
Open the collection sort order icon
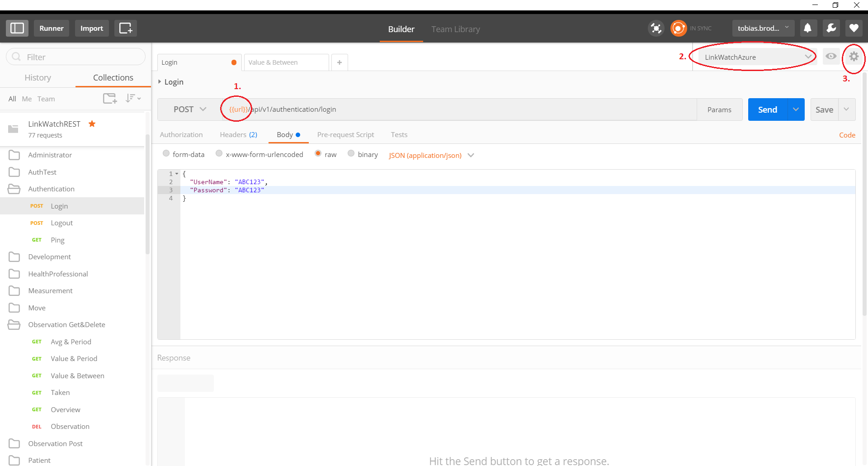click(x=133, y=98)
